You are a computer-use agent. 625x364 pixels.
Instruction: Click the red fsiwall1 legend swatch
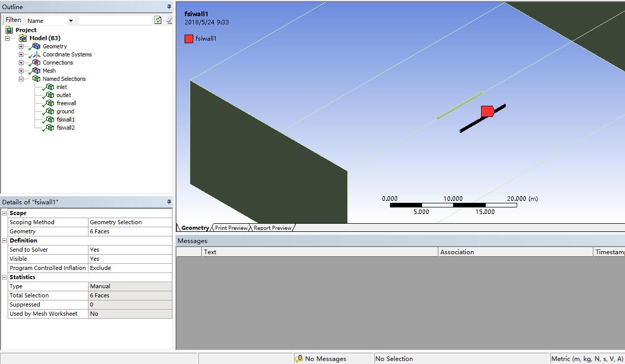pos(189,39)
